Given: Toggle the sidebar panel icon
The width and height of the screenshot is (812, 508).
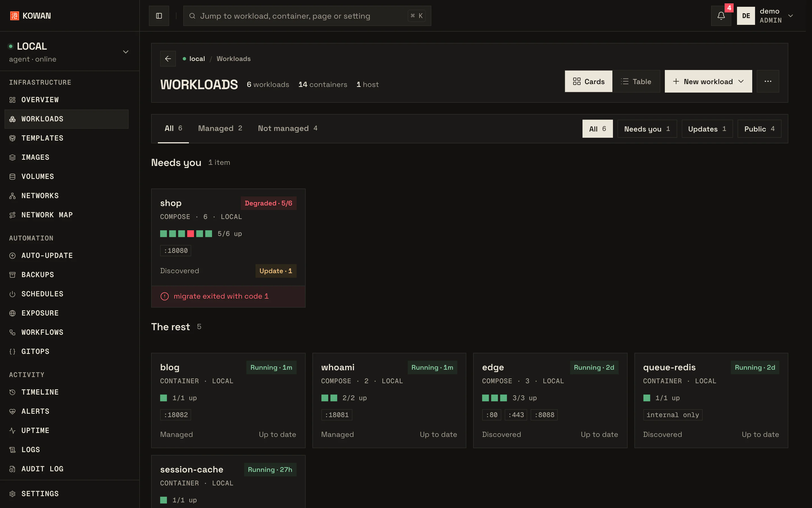Looking at the screenshot, I should (159, 16).
